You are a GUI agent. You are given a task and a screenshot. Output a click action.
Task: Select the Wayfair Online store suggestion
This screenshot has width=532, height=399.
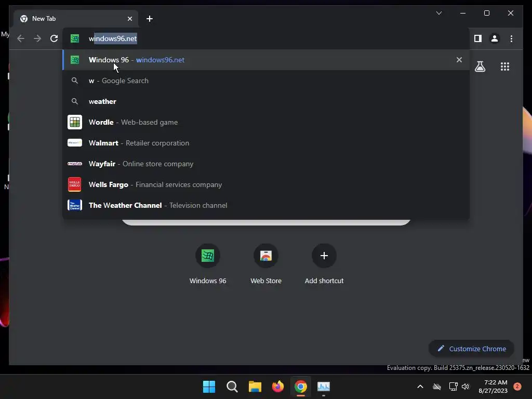point(266,164)
